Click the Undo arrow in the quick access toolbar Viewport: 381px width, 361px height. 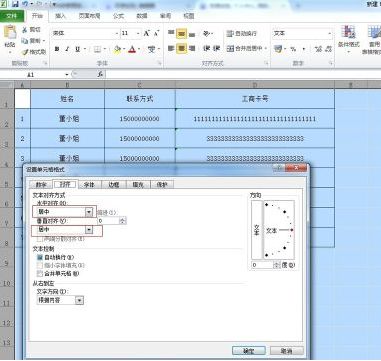tap(25, 4)
